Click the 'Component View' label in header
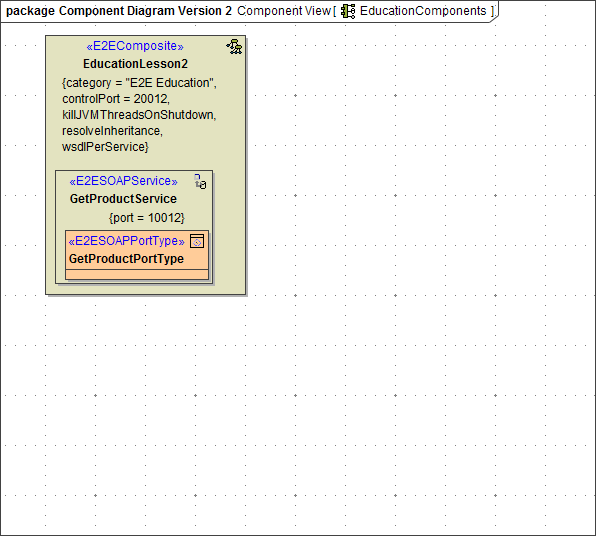Viewport: 596px width, 536px height. pos(284,11)
